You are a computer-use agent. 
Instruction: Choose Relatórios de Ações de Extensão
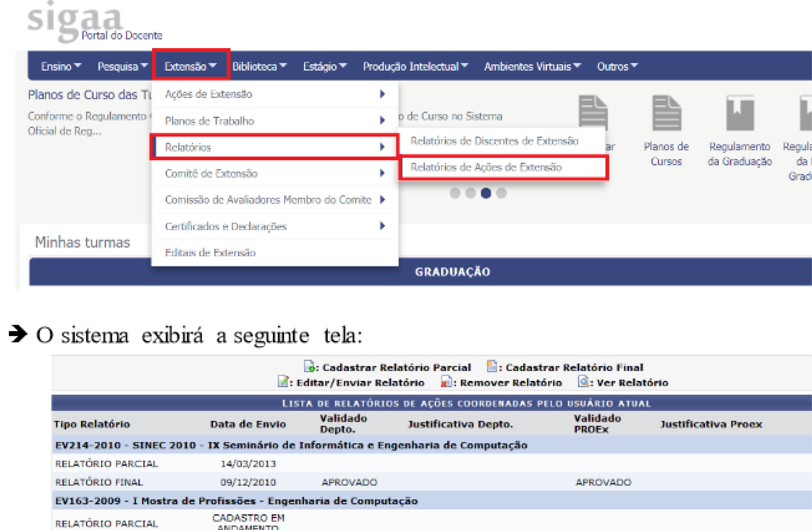pos(486,167)
